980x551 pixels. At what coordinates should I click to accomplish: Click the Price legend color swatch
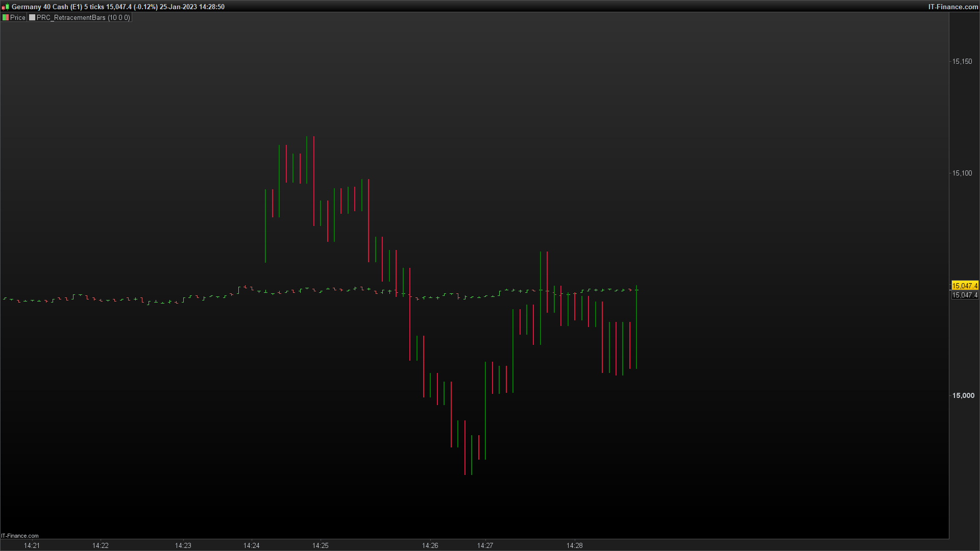pos(6,17)
